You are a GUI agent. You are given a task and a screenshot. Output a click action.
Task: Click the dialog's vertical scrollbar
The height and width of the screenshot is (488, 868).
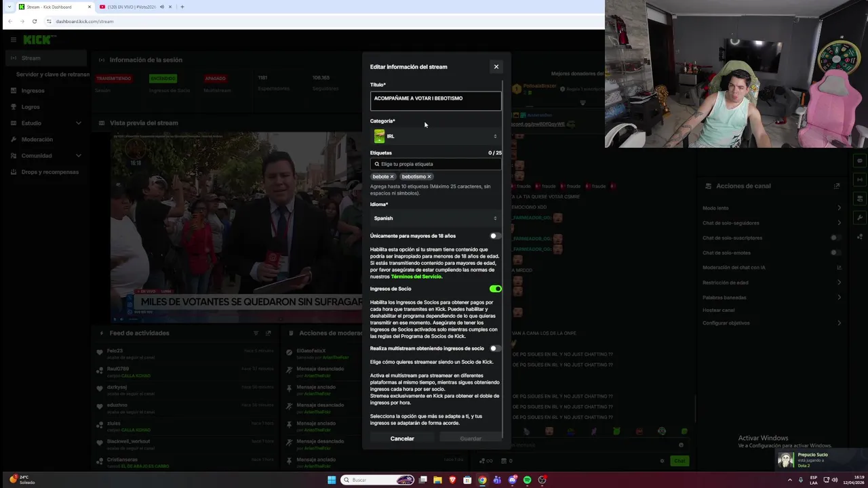click(x=503, y=258)
